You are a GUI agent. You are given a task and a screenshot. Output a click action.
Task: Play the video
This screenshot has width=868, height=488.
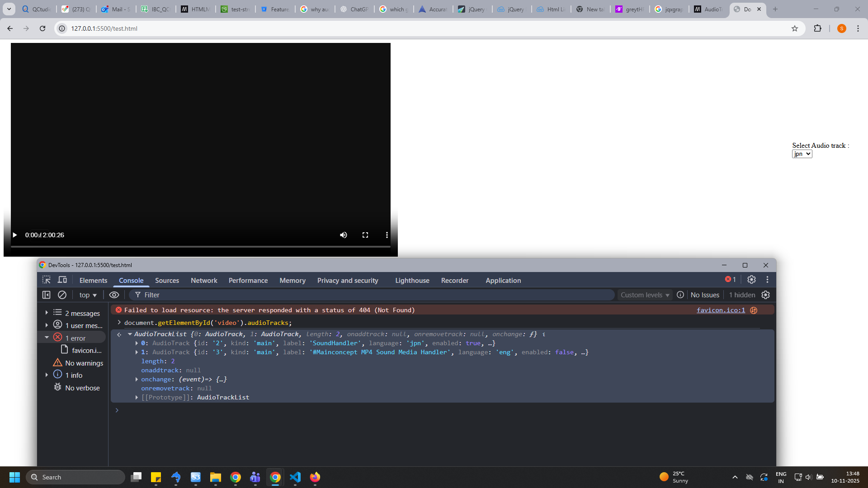(14, 235)
